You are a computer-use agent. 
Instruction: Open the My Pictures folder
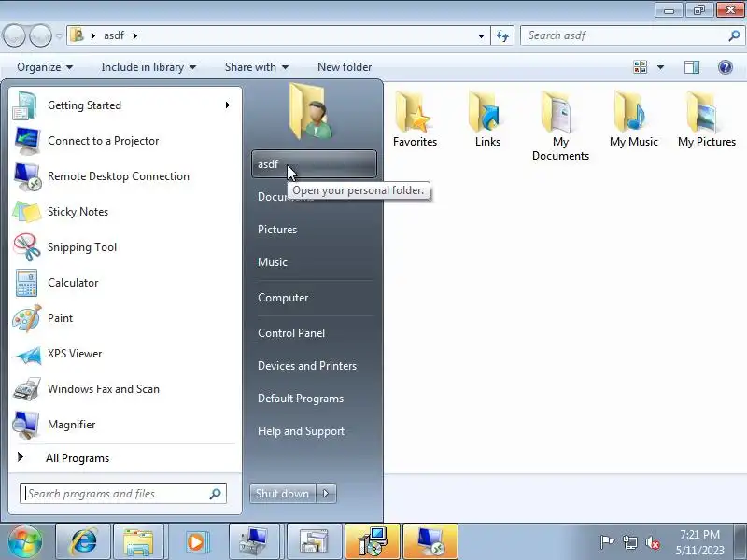(706, 119)
